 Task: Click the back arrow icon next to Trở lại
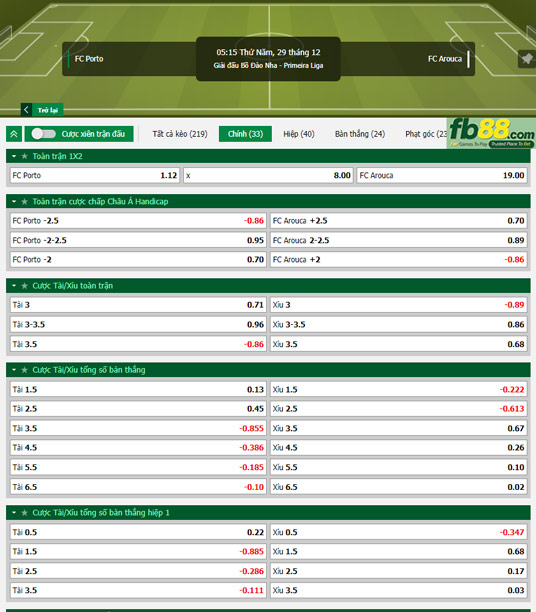(26, 110)
